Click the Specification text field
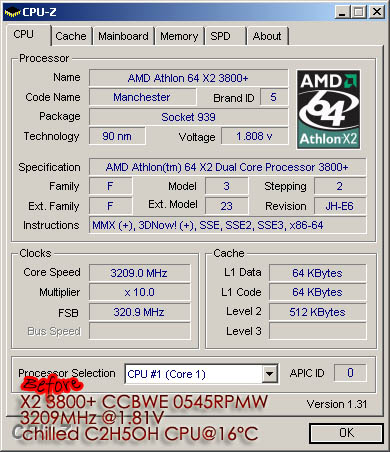390x452 pixels. pos(227,167)
